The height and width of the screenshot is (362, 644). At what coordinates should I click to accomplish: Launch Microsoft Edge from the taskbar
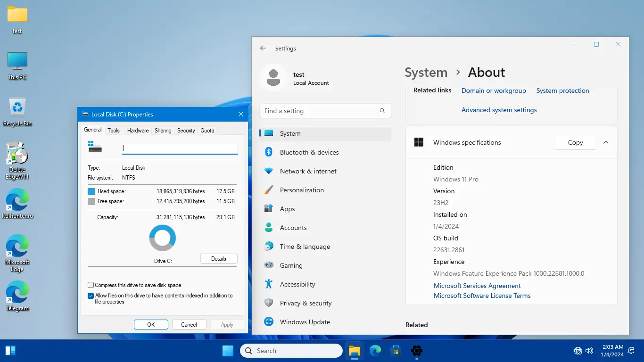pyautogui.click(x=375, y=351)
